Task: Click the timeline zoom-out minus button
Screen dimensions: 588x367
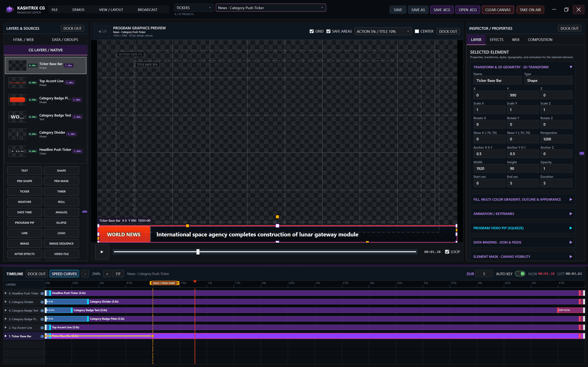Action: tap(85, 274)
